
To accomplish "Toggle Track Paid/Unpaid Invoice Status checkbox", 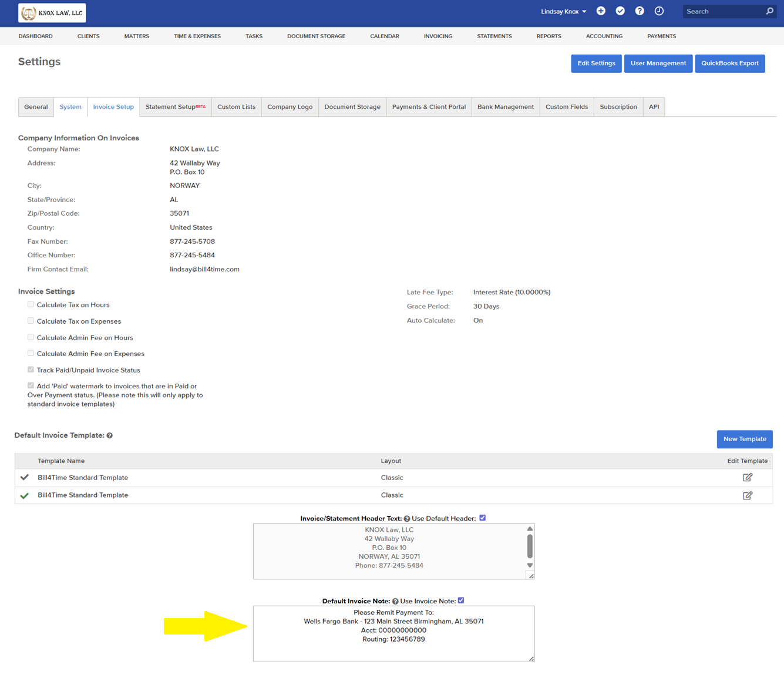I will (31, 370).
